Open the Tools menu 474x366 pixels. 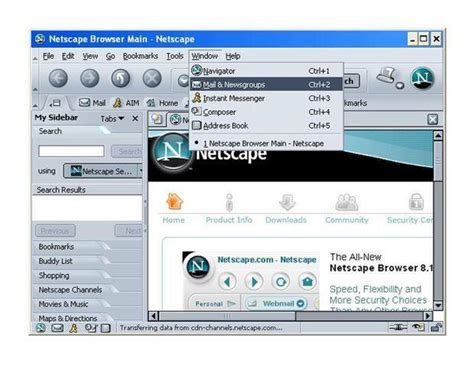[x=175, y=56]
